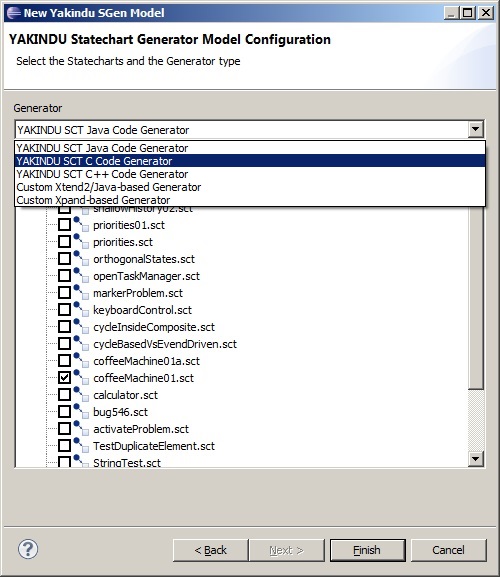Screen dimensions: 500x577
Task: Choose YAKINDU SCT C Code Generator
Action: point(250,161)
